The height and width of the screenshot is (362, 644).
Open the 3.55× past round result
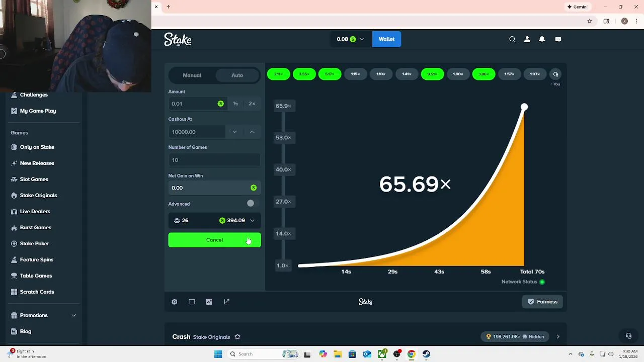click(x=304, y=74)
